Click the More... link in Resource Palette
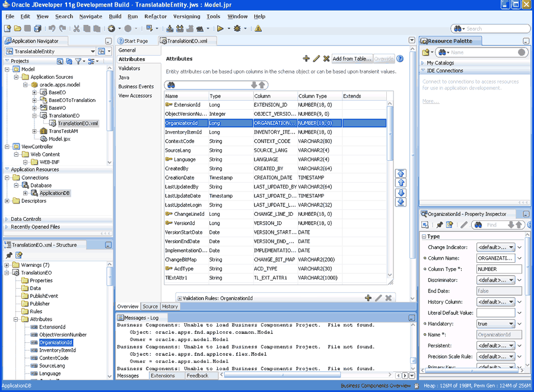 pos(431,101)
